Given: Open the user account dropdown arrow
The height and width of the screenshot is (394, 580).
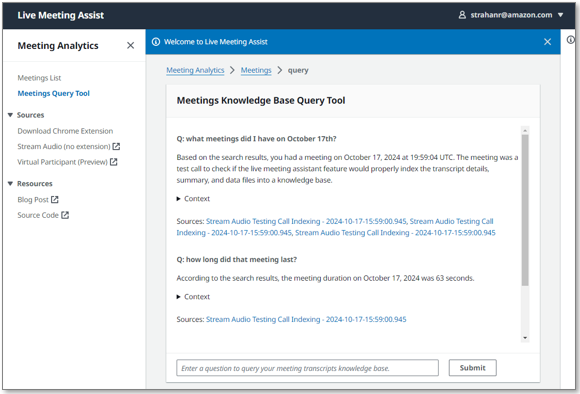Looking at the screenshot, I should pyautogui.click(x=560, y=15).
